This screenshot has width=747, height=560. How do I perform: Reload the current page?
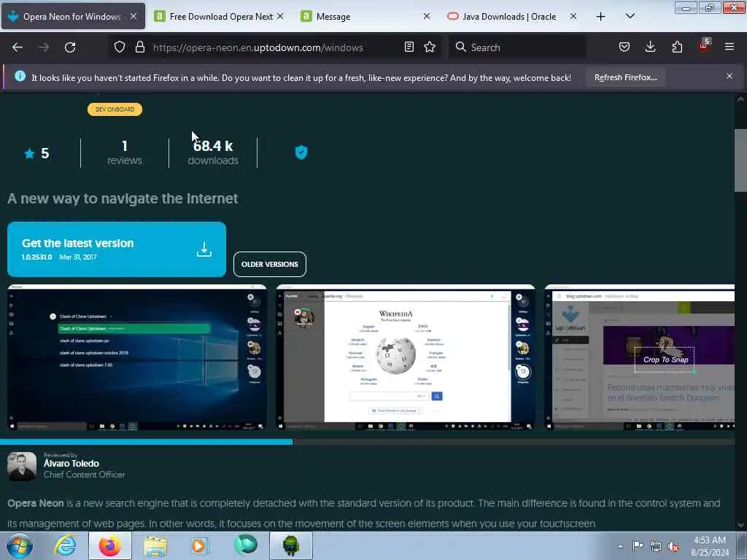pos(70,47)
